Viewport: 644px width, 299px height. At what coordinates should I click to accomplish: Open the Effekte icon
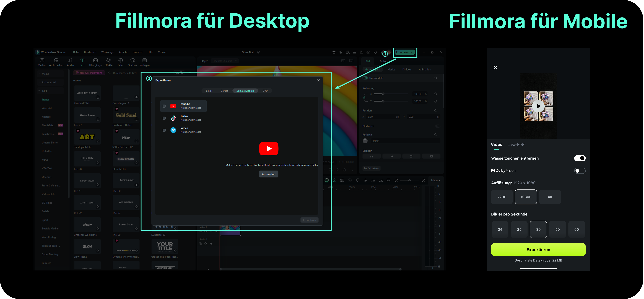coord(108,60)
